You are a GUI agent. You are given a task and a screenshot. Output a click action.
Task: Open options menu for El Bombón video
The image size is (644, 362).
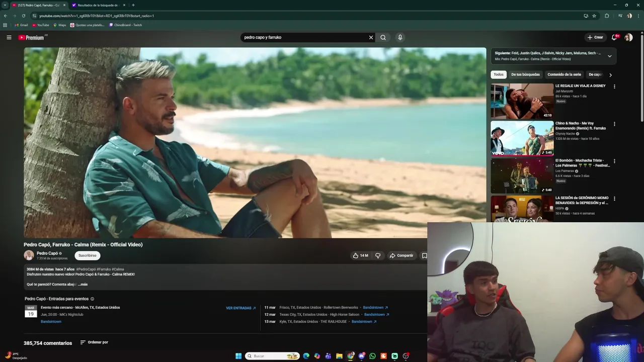pos(614,161)
